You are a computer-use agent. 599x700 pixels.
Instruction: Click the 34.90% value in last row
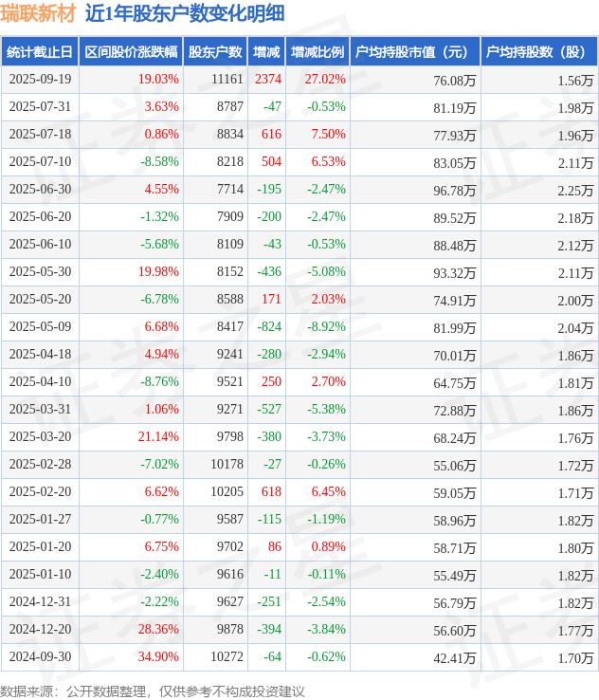(x=158, y=657)
